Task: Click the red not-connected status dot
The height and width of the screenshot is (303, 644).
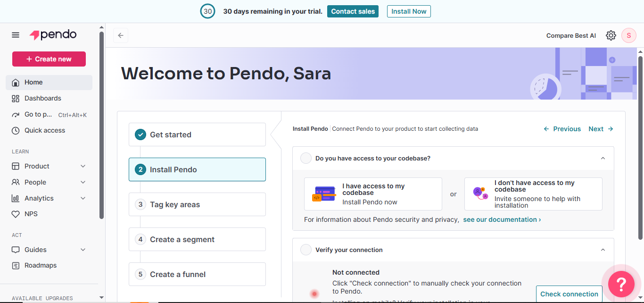Action: point(314,294)
